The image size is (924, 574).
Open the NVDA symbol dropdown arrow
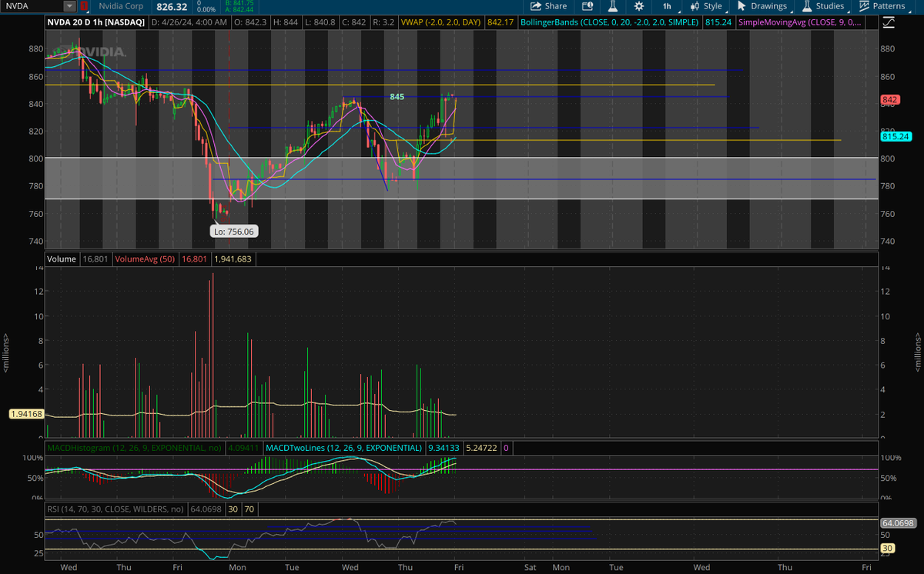(x=70, y=6)
